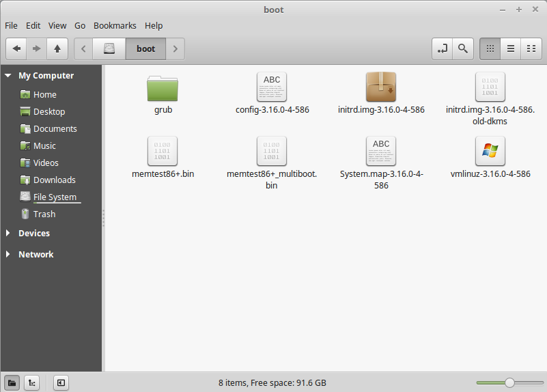The image size is (547, 392).
Task: Click the vmlinuz-3.16.0-4-586 file name
Action: point(490,174)
